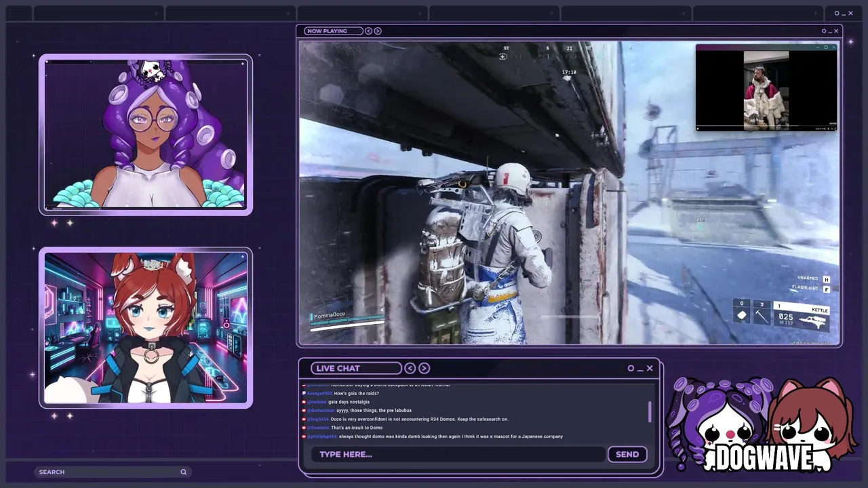Click the next arrow beside LIVE CHAT
The image size is (868, 488).
tap(424, 368)
